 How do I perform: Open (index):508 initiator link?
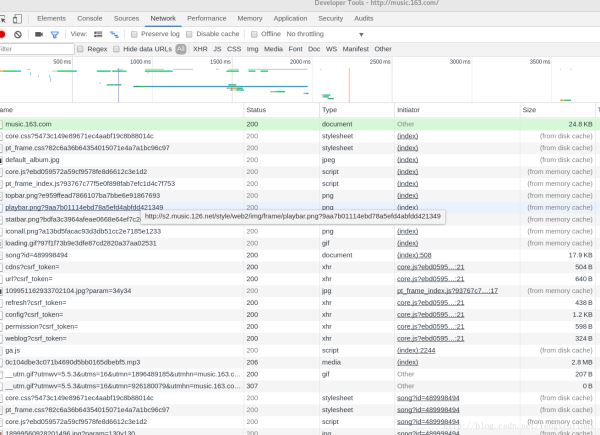(x=414, y=255)
